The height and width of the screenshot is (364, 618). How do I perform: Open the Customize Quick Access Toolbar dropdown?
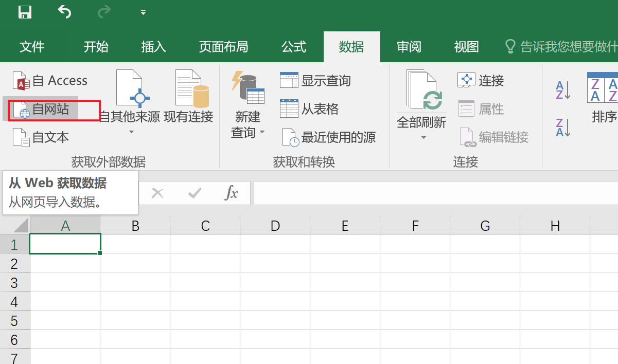(x=143, y=12)
